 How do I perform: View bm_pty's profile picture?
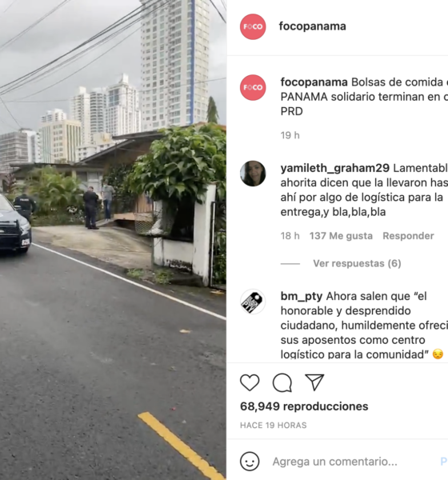click(253, 302)
